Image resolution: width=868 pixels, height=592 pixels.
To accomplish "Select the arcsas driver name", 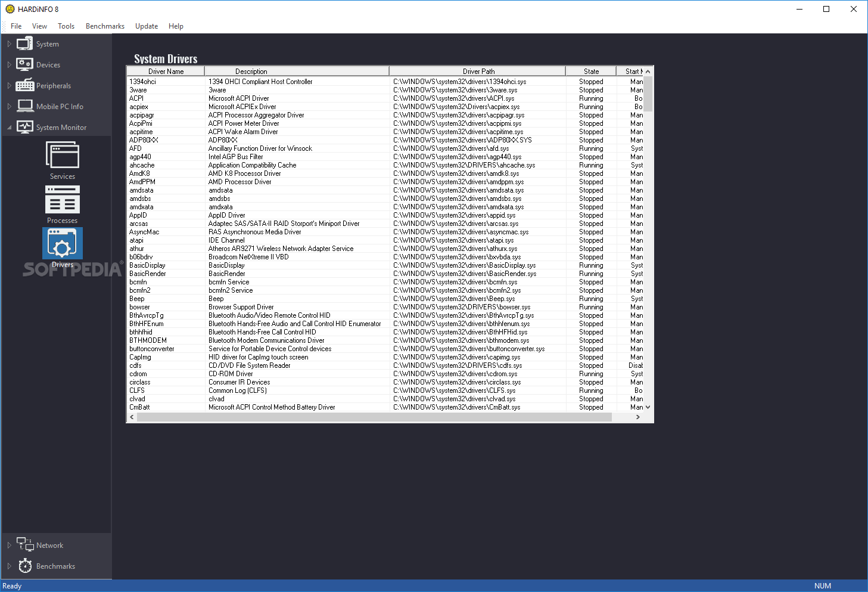I will coord(138,224).
